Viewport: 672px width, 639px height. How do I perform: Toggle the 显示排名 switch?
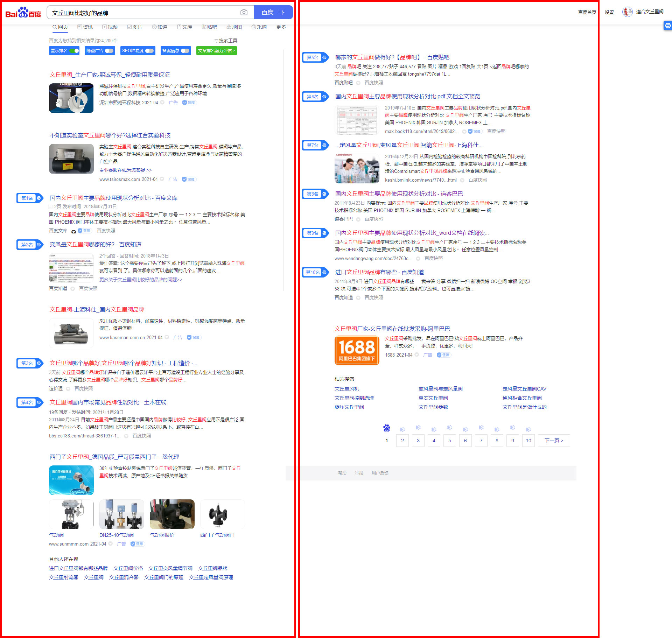(74, 51)
